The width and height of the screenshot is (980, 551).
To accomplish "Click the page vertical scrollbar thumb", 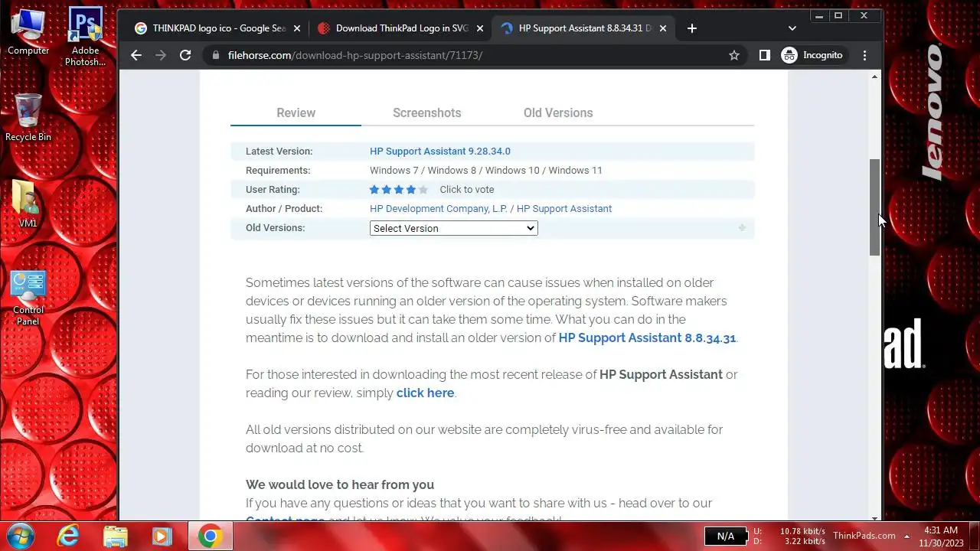I will (x=874, y=207).
